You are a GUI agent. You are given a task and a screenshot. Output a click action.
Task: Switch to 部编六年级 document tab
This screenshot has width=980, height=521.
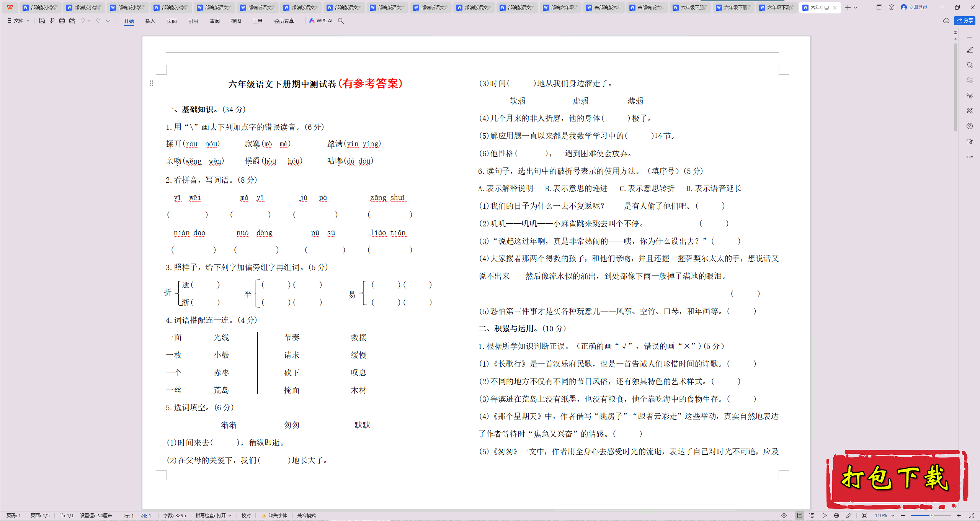coord(561,7)
